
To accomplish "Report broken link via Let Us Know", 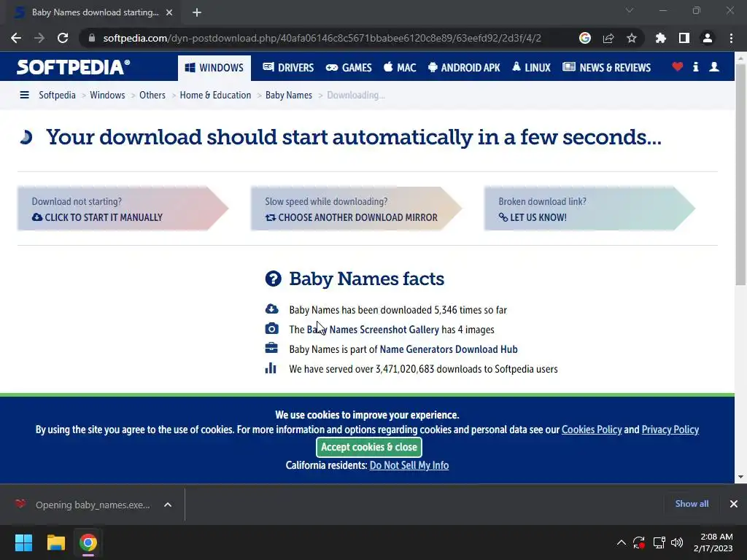I will (533, 217).
